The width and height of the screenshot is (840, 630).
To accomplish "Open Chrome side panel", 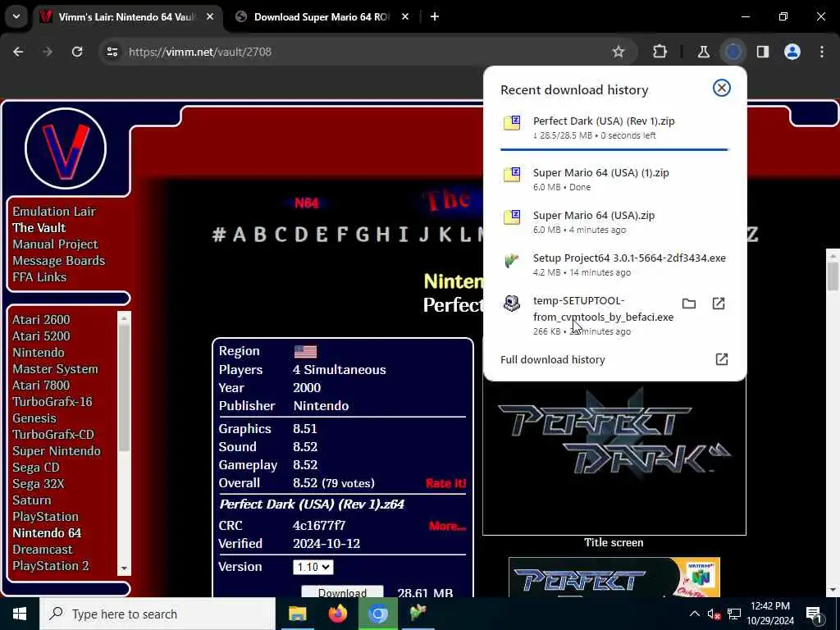I will 763,52.
